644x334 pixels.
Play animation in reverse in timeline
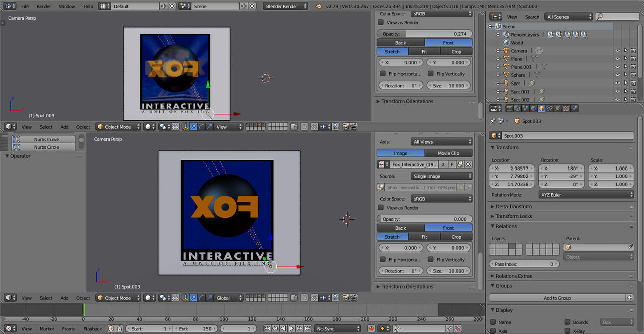tap(283, 329)
